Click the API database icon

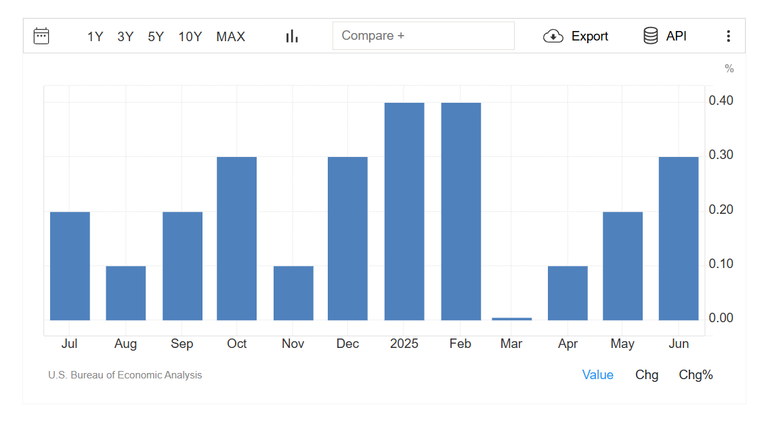click(650, 36)
